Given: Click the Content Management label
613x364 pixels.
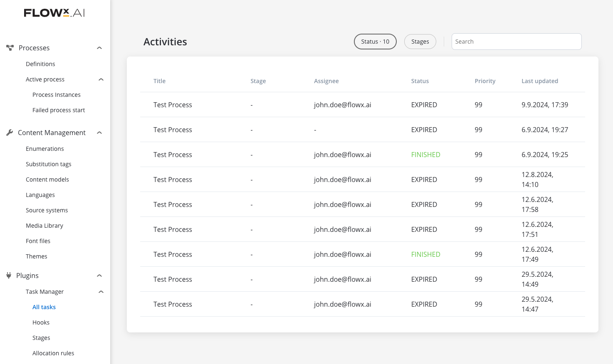Looking at the screenshot, I should click(52, 133).
